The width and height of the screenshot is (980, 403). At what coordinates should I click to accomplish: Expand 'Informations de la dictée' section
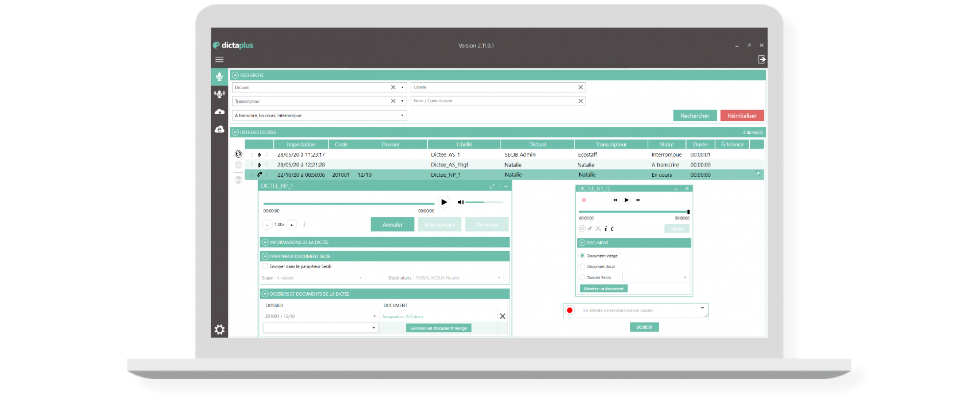click(x=265, y=242)
